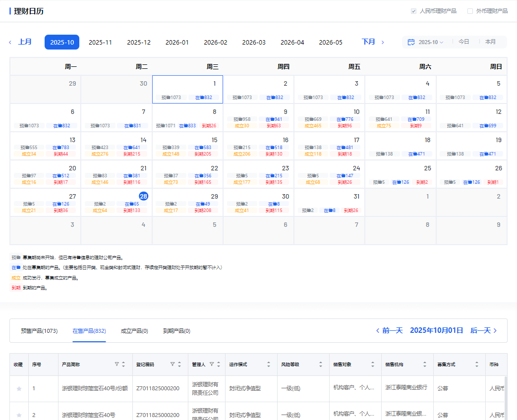Select October 28 in the calendar
The height and width of the screenshot is (420, 517).
143,197
